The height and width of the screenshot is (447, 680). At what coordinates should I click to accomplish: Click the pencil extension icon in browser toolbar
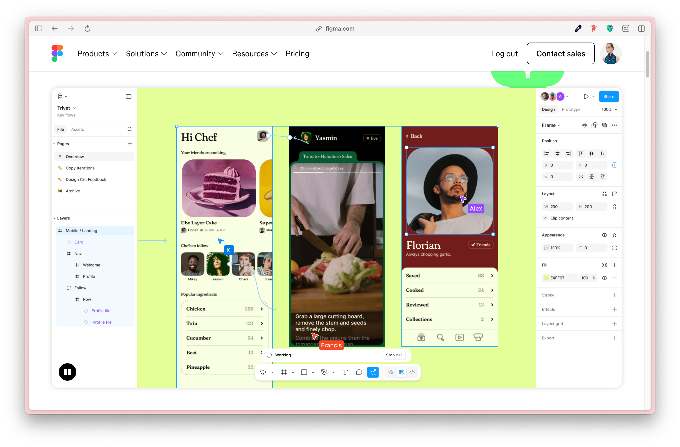(578, 28)
